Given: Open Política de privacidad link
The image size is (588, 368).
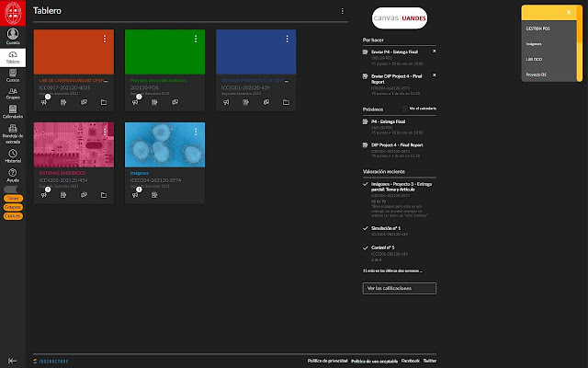Looking at the screenshot, I should [x=327, y=361].
